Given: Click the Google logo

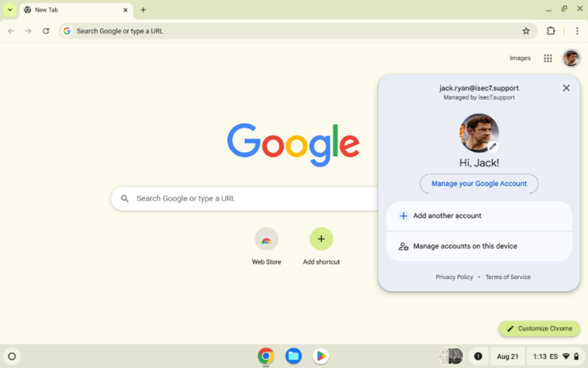Looking at the screenshot, I should [293, 145].
